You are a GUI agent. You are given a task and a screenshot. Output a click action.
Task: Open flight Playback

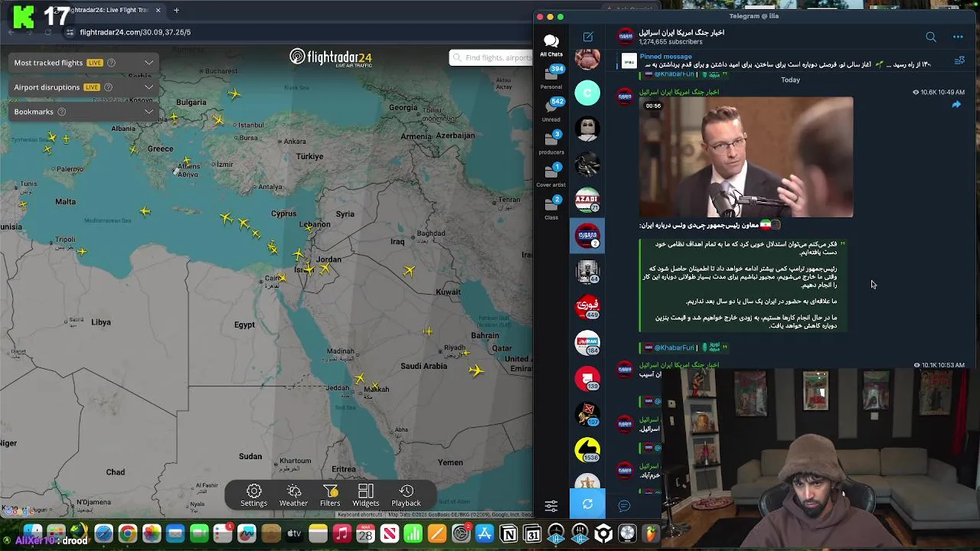click(x=406, y=495)
